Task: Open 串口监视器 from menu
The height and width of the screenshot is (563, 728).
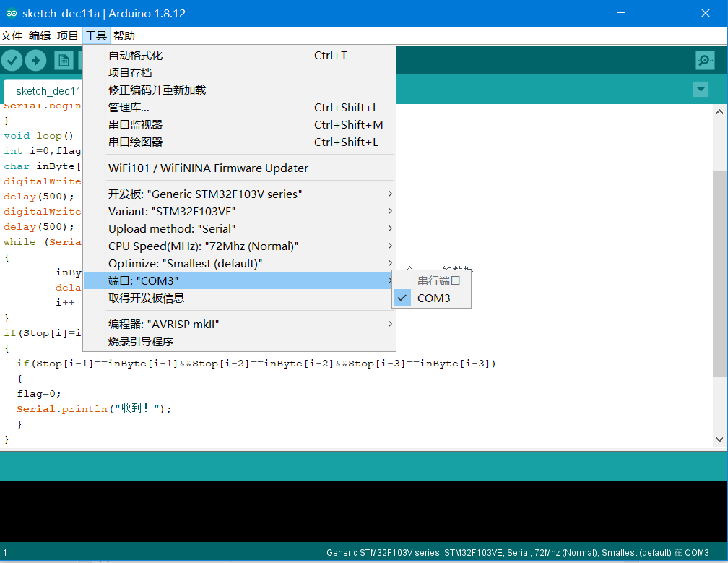Action: tap(239, 124)
